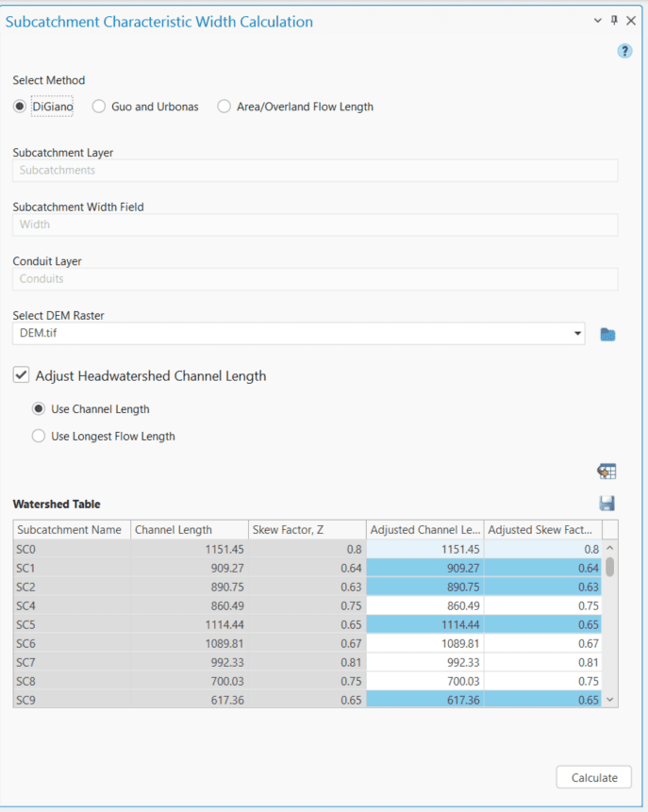Screen dimensions: 648x812
Task: Select the Subcatchment Name column header
Action: pyautogui.click(x=70, y=530)
